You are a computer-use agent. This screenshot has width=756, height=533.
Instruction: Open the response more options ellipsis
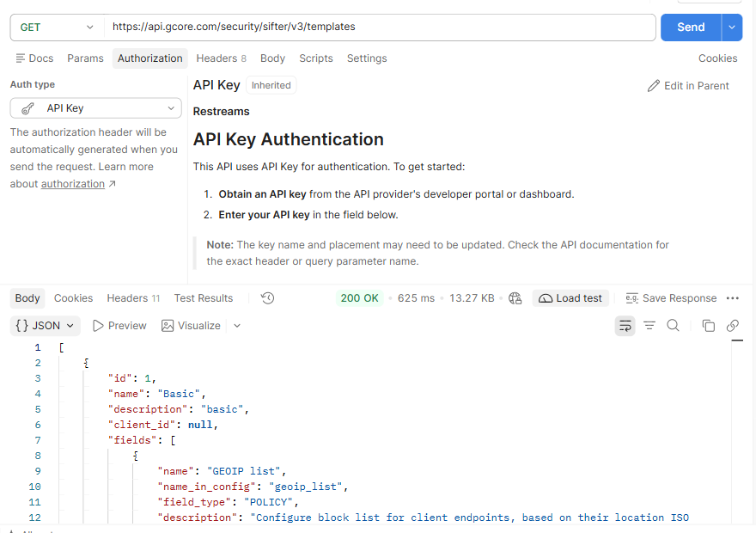click(732, 298)
